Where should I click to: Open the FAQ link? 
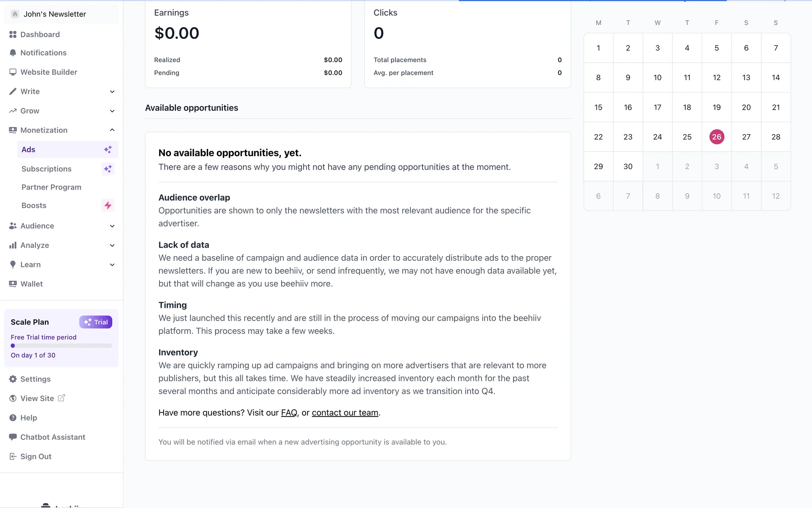coord(289,413)
